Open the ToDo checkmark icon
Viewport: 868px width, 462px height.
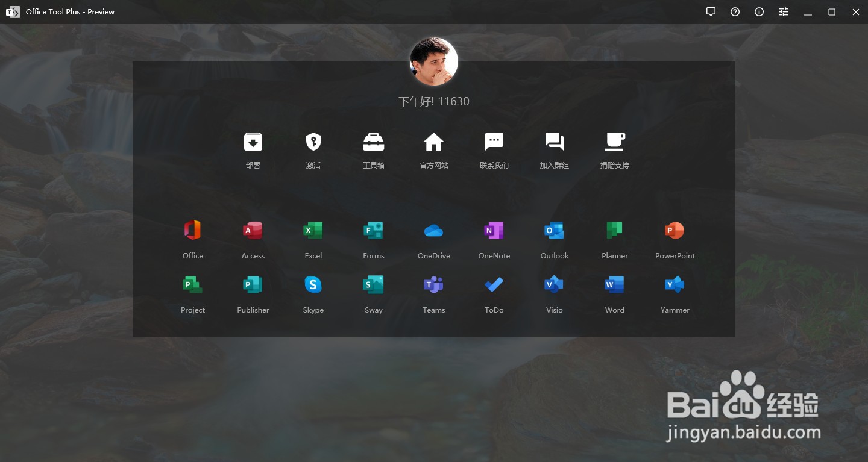[x=494, y=284]
